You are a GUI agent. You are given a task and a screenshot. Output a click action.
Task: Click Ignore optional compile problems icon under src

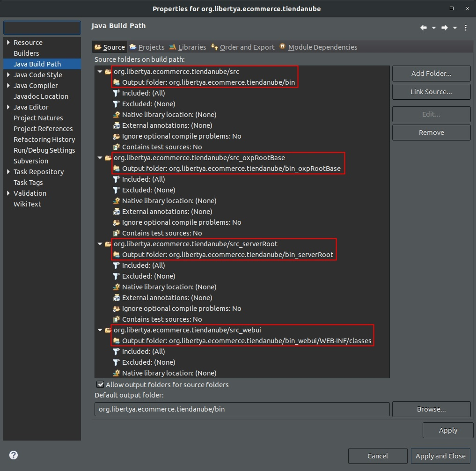click(x=117, y=136)
